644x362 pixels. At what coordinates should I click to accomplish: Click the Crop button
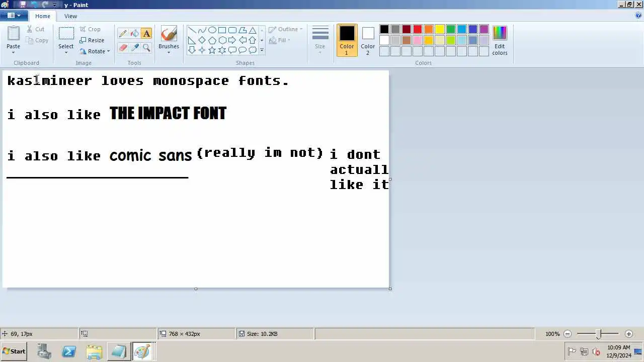tap(90, 29)
